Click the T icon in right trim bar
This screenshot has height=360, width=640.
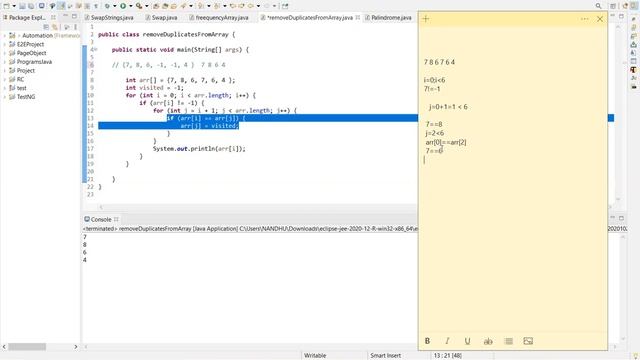pos(633,70)
